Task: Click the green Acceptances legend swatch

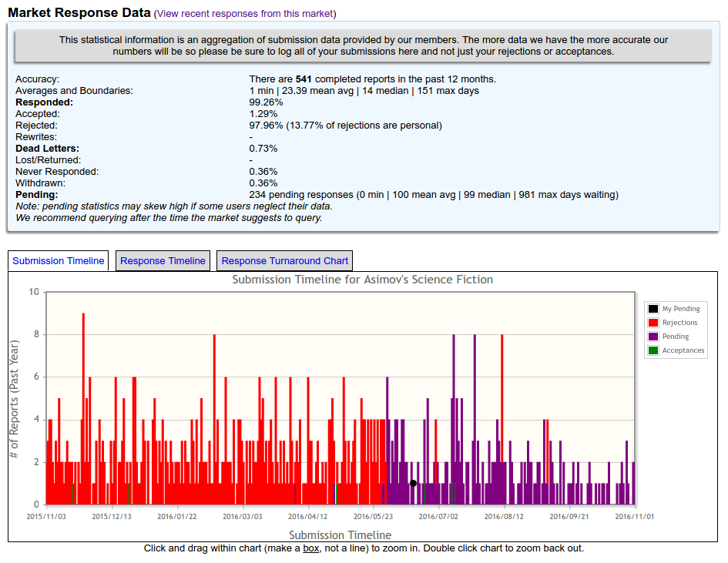Action: pos(653,350)
